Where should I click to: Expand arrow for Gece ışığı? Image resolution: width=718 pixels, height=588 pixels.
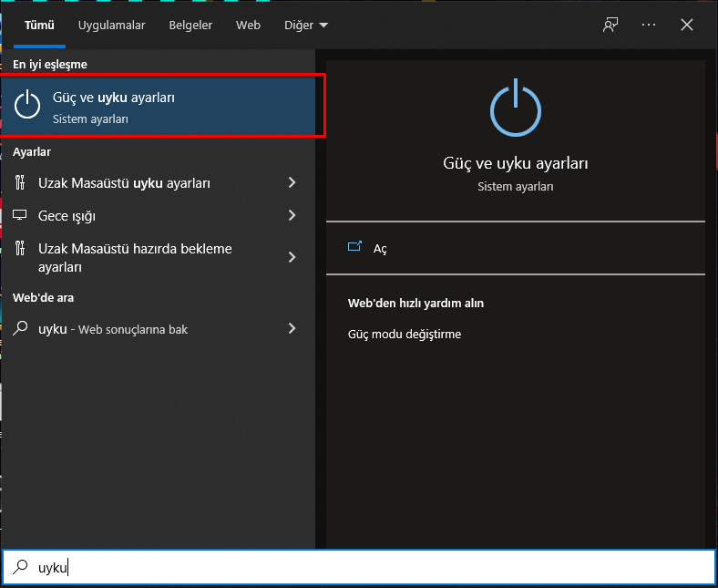(292, 215)
